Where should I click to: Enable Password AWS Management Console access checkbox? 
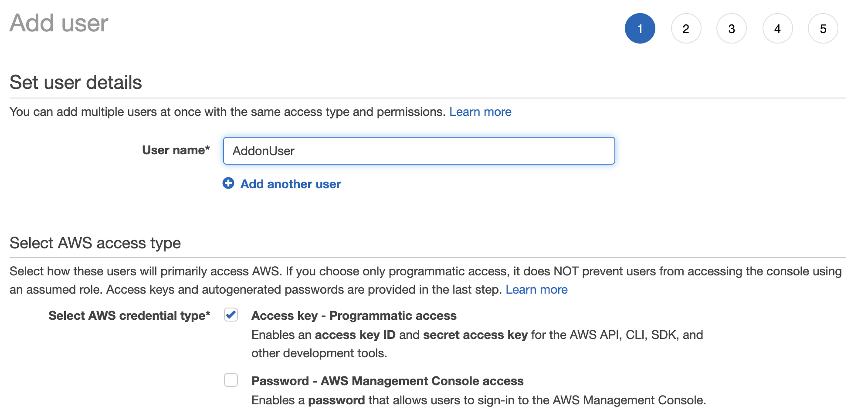pos(231,380)
